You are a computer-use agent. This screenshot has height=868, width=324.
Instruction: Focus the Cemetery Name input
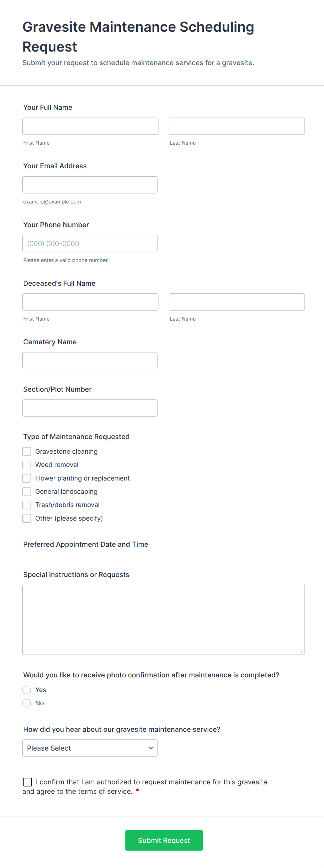pyautogui.click(x=90, y=361)
